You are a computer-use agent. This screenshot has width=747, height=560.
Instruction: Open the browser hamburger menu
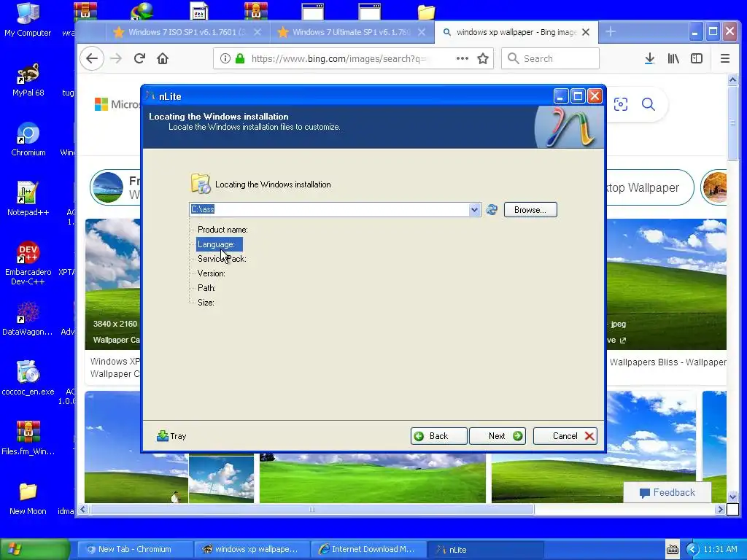[x=725, y=58]
